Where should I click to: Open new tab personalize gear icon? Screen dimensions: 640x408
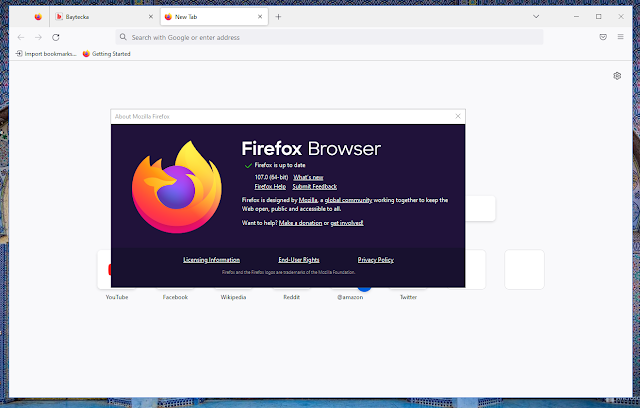click(617, 76)
